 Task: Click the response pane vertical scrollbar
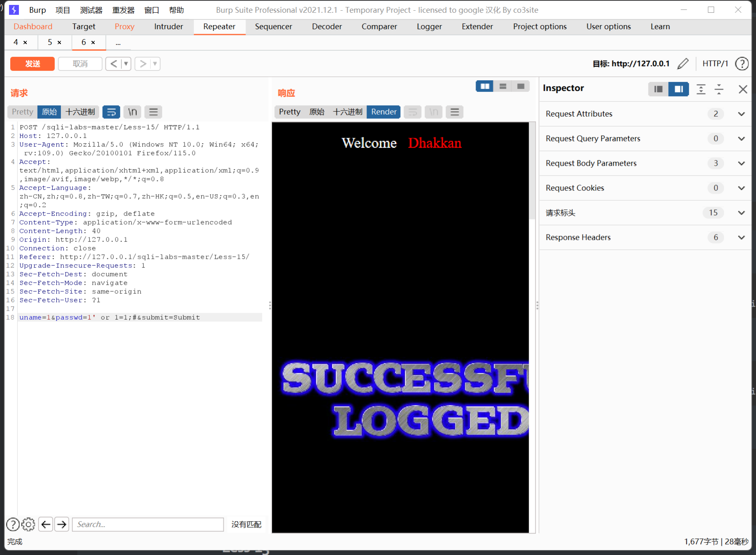point(532,171)
